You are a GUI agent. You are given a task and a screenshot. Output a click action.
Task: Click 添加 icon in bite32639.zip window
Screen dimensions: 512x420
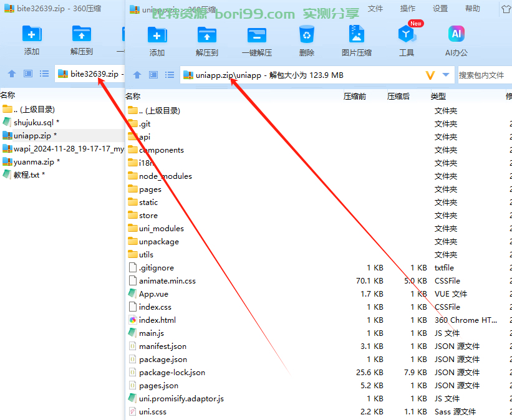[x=32, y=34]
